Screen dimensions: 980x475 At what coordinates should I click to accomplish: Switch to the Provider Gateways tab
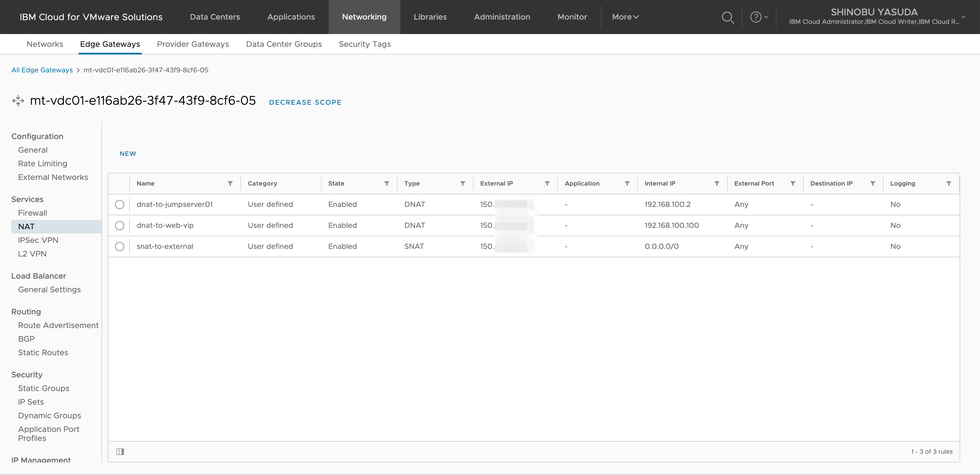coord(193,44)
